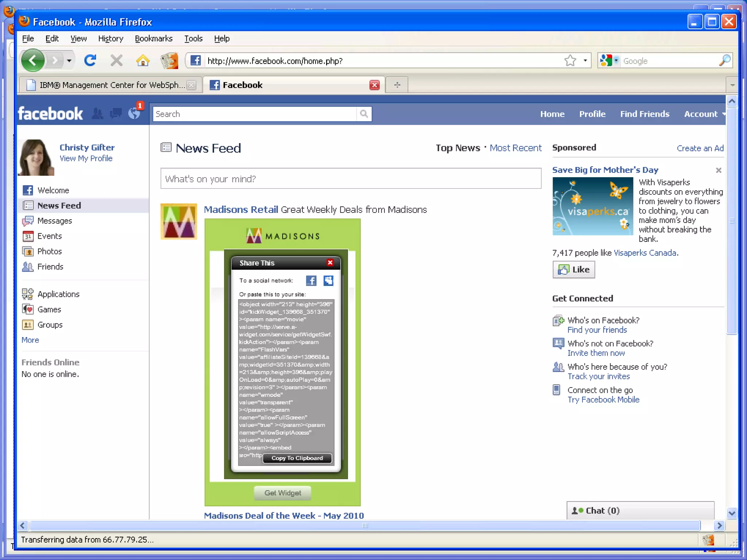Click the Facebook messages icon in header

[x=116, y=114]
